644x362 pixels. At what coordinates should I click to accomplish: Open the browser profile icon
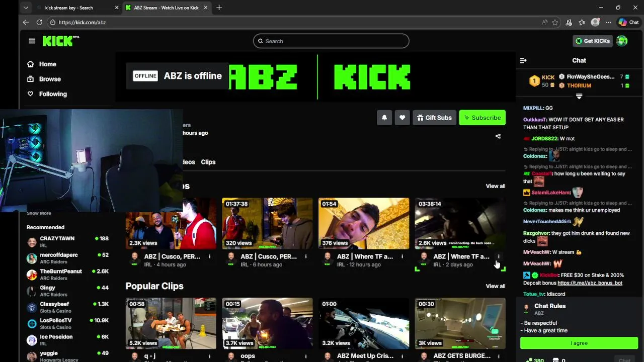coord(595,22)
